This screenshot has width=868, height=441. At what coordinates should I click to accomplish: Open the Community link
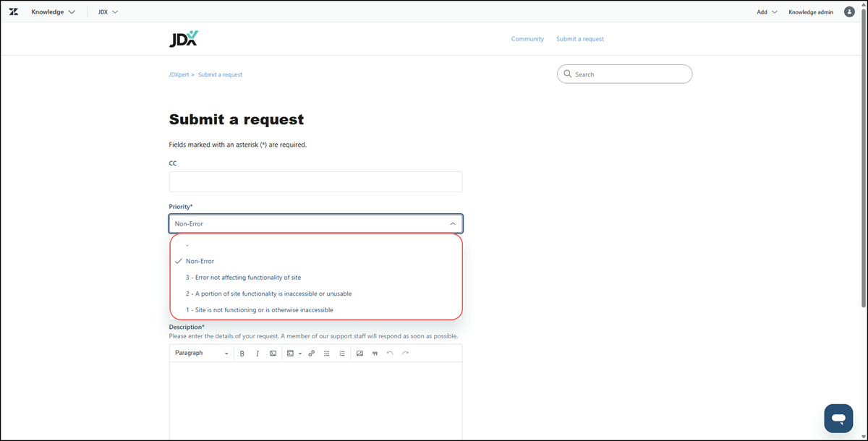tap(527, 39)
